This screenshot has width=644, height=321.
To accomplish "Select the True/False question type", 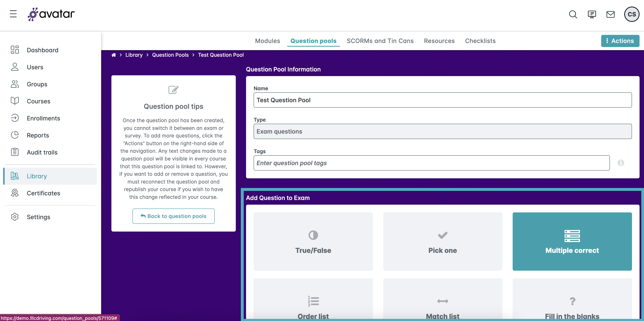I will coord(313,241).
